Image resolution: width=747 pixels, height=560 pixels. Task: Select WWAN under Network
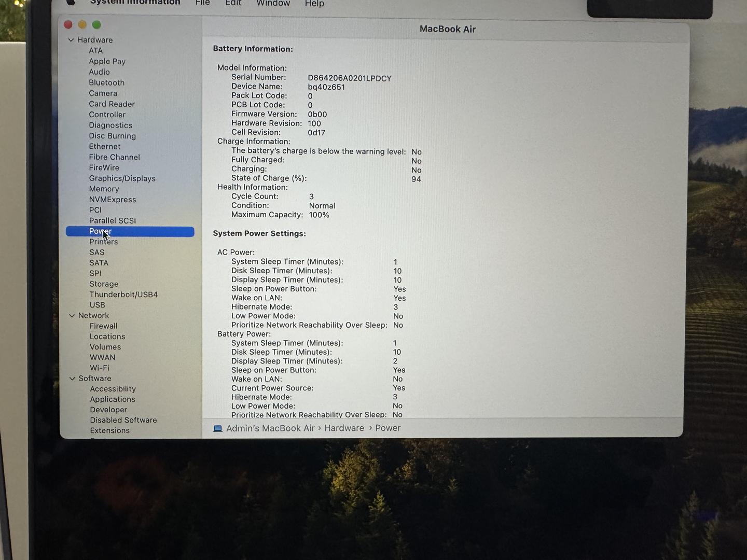103,357
